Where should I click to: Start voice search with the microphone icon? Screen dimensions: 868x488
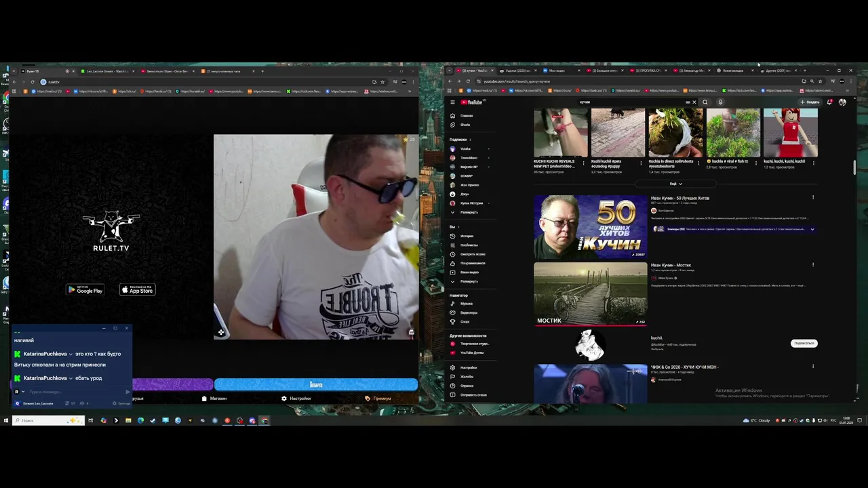[x=720, y=102]
